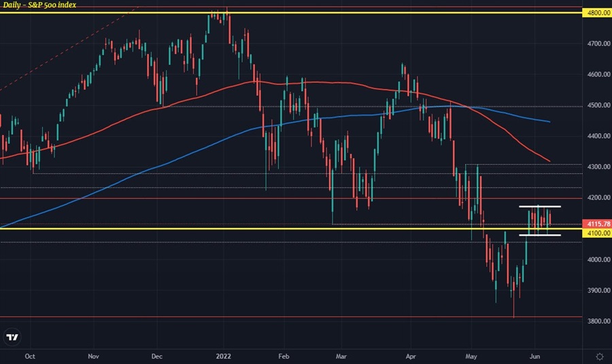The height and width of the screenshot is (364, 612).
Task: Click the TradingView logo icon
Action: coord(12,337)
